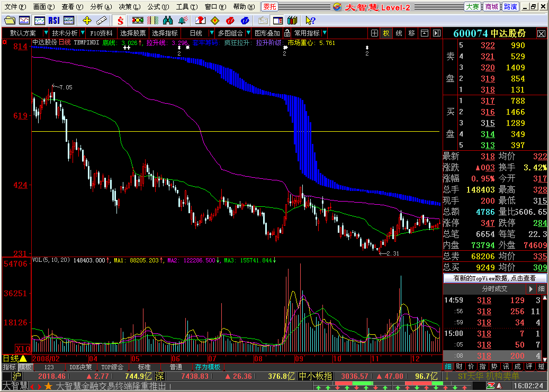
Task: Expand the 多图组合 dropdown arrow
Action: [x=248, y=33]
